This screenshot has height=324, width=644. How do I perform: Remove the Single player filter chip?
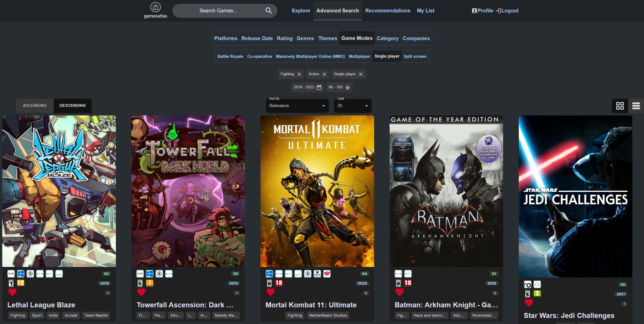point(361,74)
